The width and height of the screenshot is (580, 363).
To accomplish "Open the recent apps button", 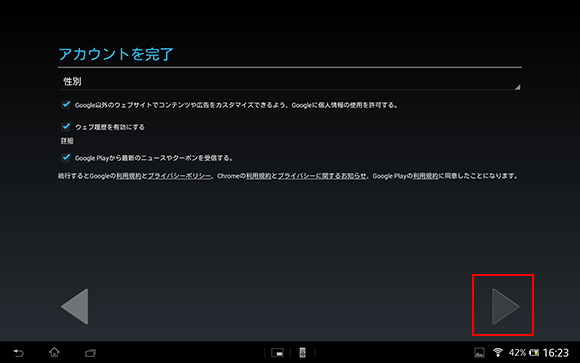I will (90, 353).
